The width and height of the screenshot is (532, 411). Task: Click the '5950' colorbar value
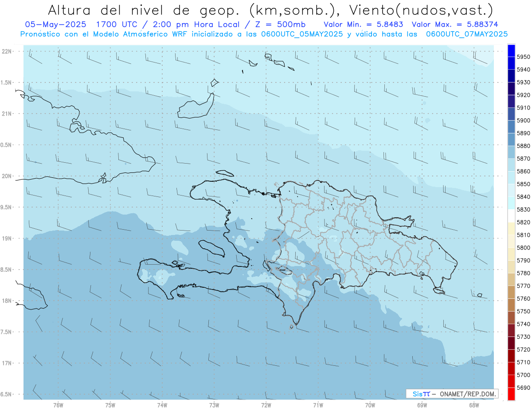tap(524, 57)
